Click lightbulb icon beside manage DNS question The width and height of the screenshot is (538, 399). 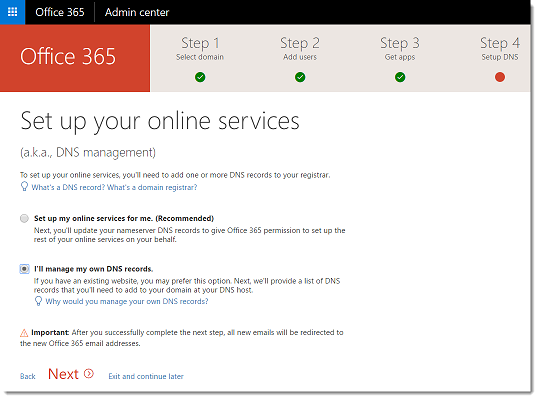(38, 301)
